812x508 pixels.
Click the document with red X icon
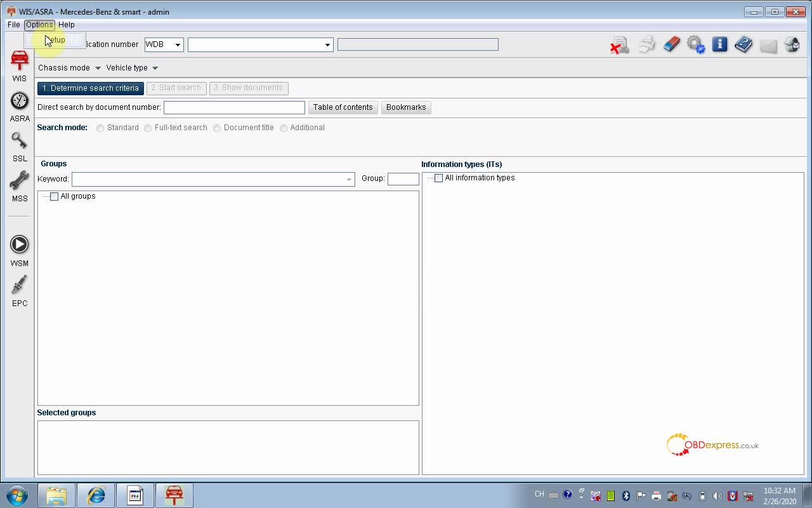click(620, 45)
